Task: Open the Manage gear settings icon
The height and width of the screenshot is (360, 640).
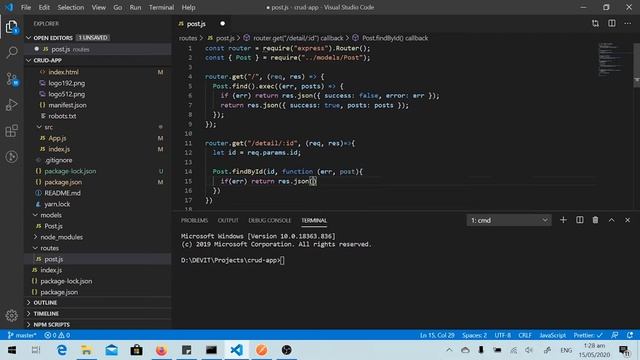Action: click(11, 315)
